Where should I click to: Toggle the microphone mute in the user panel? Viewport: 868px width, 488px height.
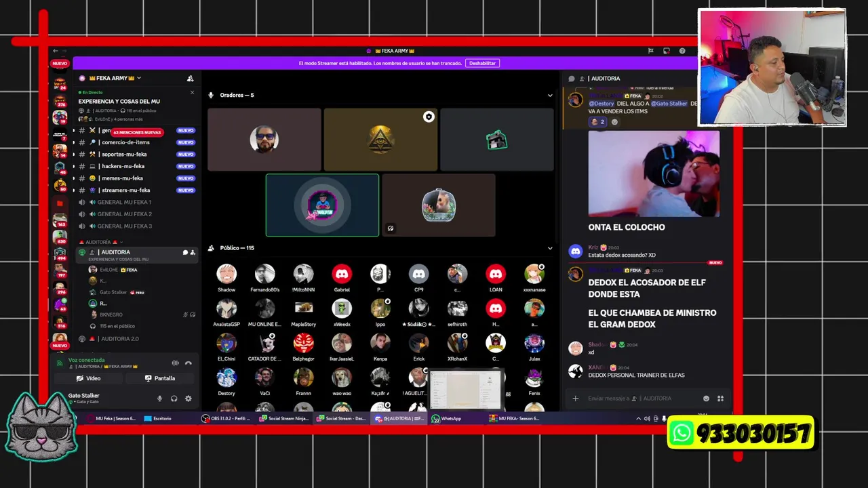(160, 399)
